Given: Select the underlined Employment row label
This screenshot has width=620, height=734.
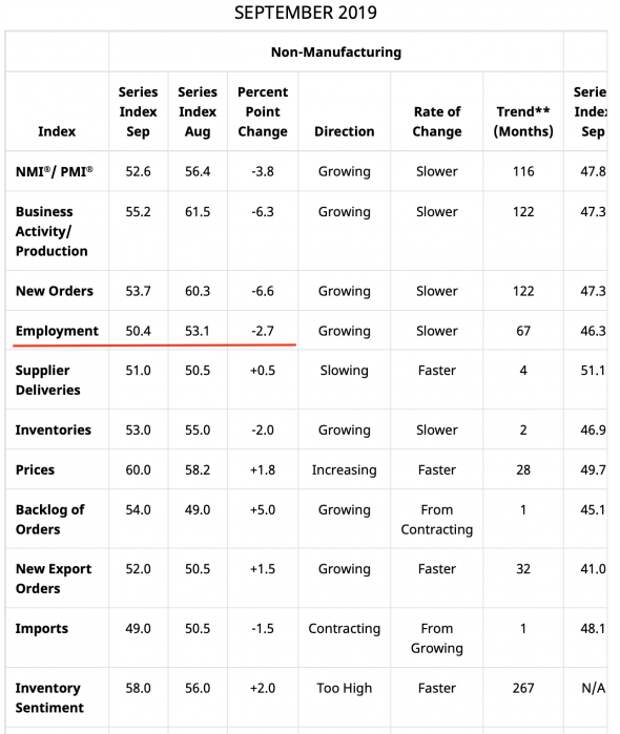Looking at the screenshot, I should pyautogui.click(x=57, y=331).
